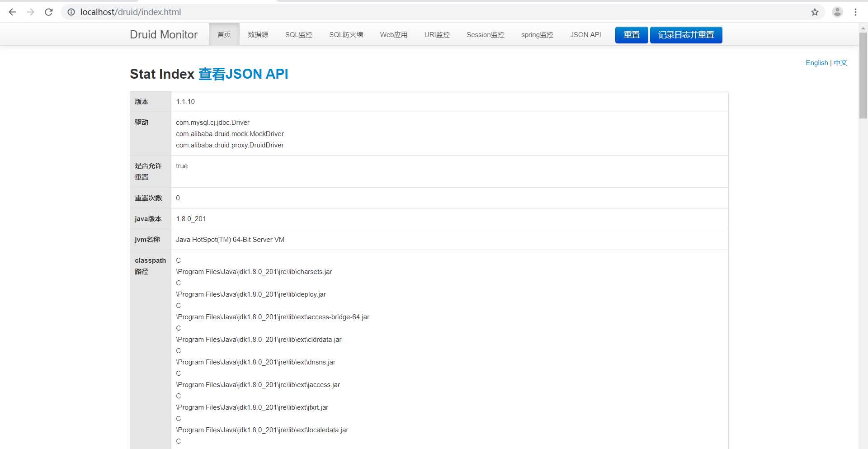Click the 版本 row label
The image size is (868, 449).
(x=142, y=102)
